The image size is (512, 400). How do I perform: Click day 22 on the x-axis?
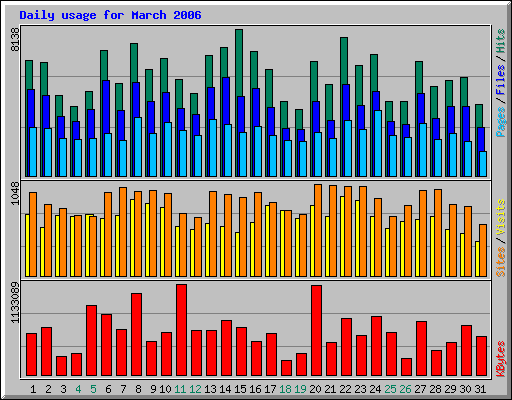(345, 389)
